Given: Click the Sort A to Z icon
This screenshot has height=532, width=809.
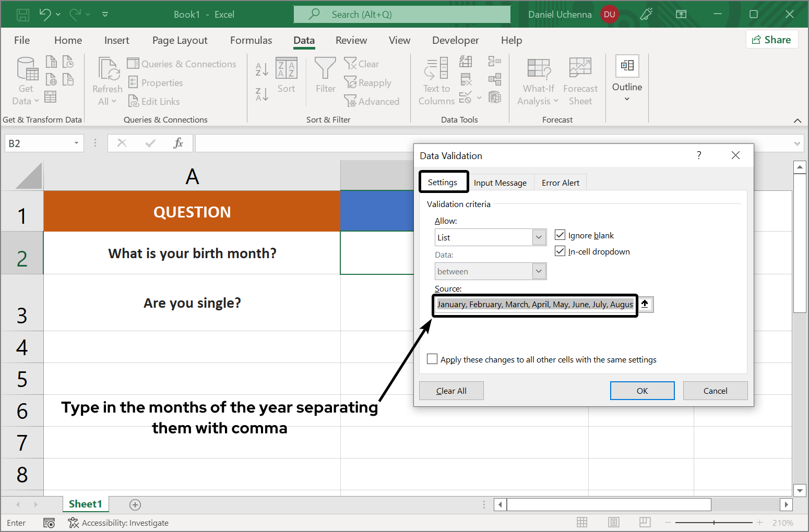Looking at the screenshot, I should click(261, 68).
